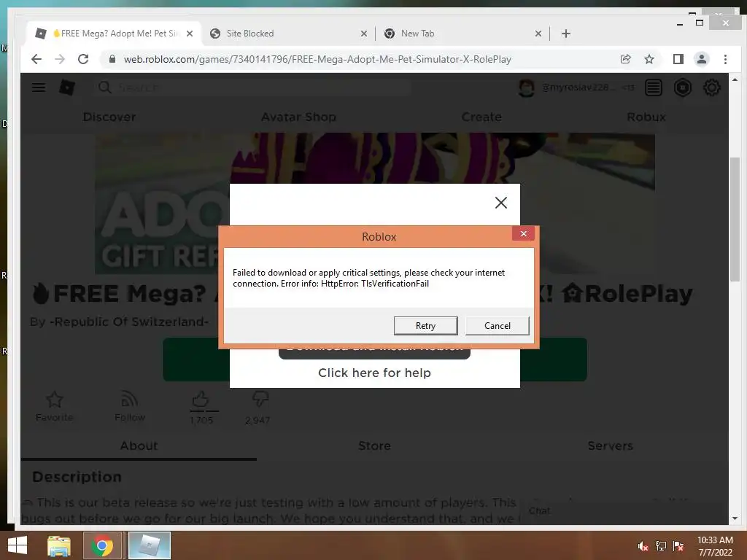Open the Roblox settings gear
Screen dimensions: 747x560
coord(711,87)
